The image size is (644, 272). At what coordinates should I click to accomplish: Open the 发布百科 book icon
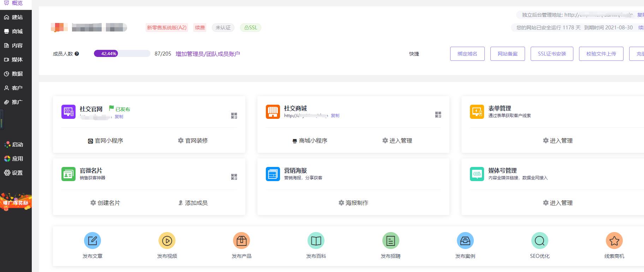pyautogui.click(x=316, y=241)
